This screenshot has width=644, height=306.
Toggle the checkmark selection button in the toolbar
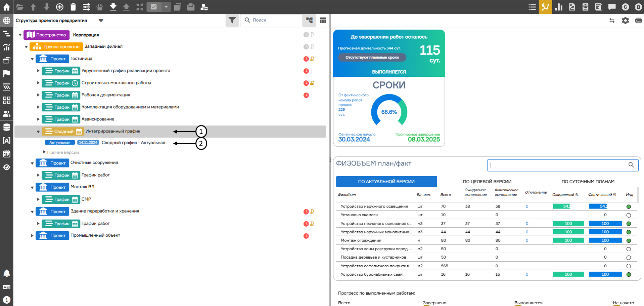(154, 7)
